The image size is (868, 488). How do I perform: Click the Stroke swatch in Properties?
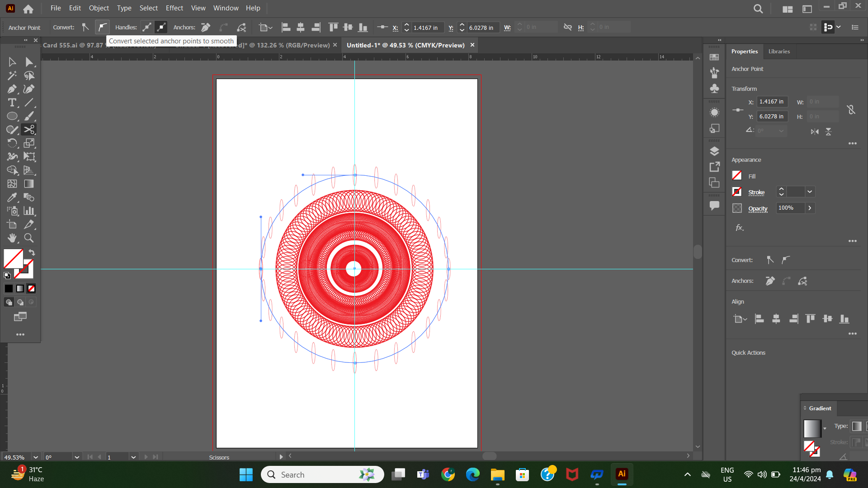737,192
